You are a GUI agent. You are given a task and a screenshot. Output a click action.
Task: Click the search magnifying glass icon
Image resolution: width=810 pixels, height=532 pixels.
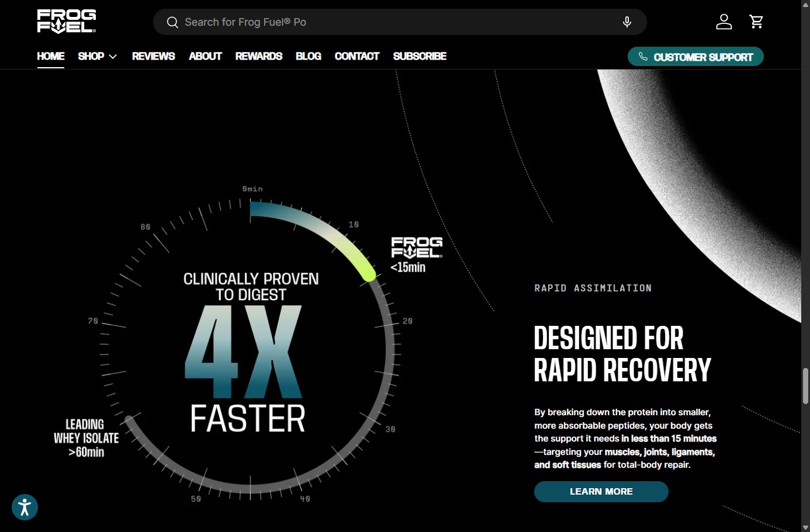point(172,22)
